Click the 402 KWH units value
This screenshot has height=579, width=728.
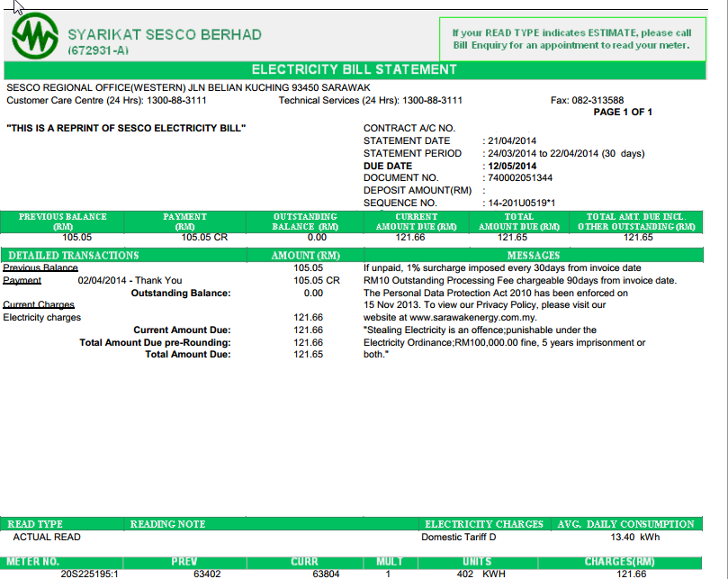[481, 574]
